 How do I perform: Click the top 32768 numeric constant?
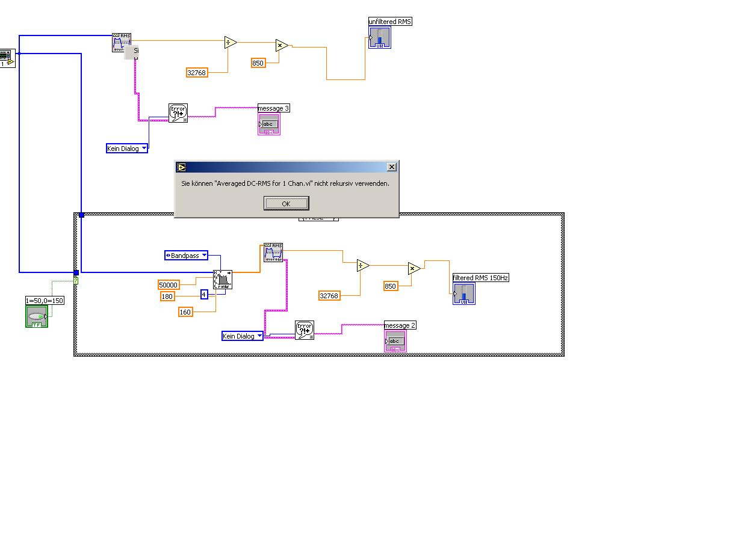pyautogui.click(x=197, y=73)
